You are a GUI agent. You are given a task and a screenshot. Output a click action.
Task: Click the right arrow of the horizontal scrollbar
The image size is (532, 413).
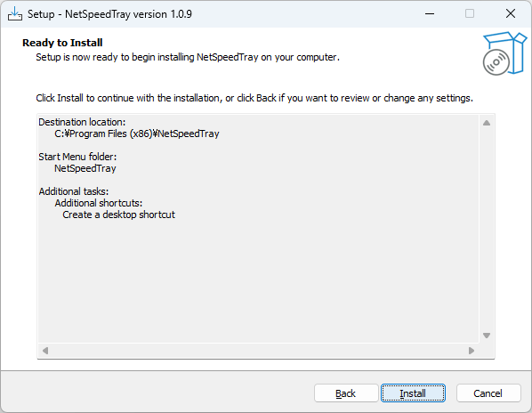click(472, 350)
